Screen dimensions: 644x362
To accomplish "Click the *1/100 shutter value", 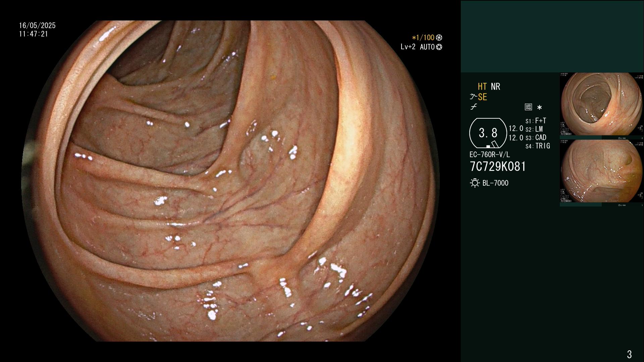I will click(x=423, y=38).
